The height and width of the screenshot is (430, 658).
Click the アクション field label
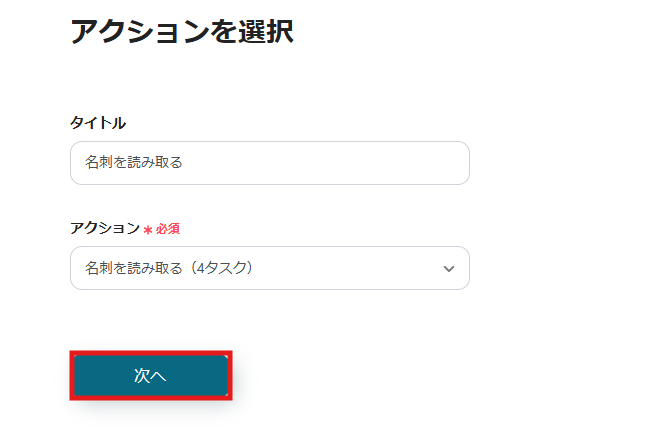point(105,228)
